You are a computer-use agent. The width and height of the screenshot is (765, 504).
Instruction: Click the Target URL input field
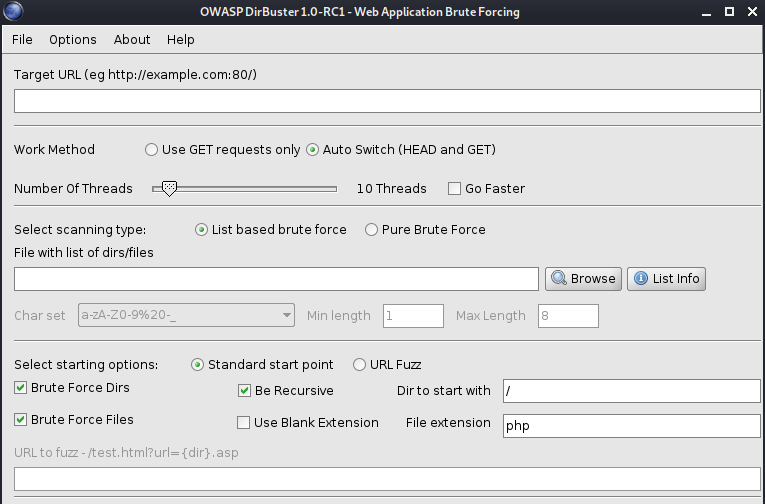[387, 101]
